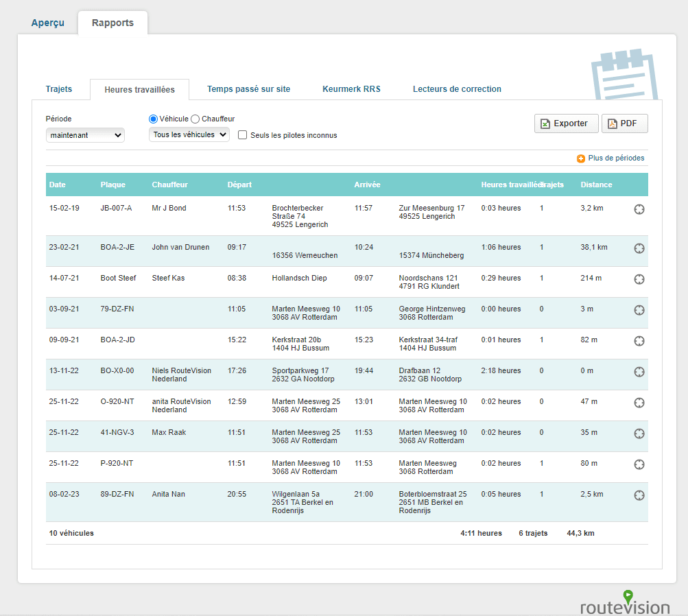
Task: Enable Seuls les pilotes inconnus checkbox
Action: click(242, 135)
